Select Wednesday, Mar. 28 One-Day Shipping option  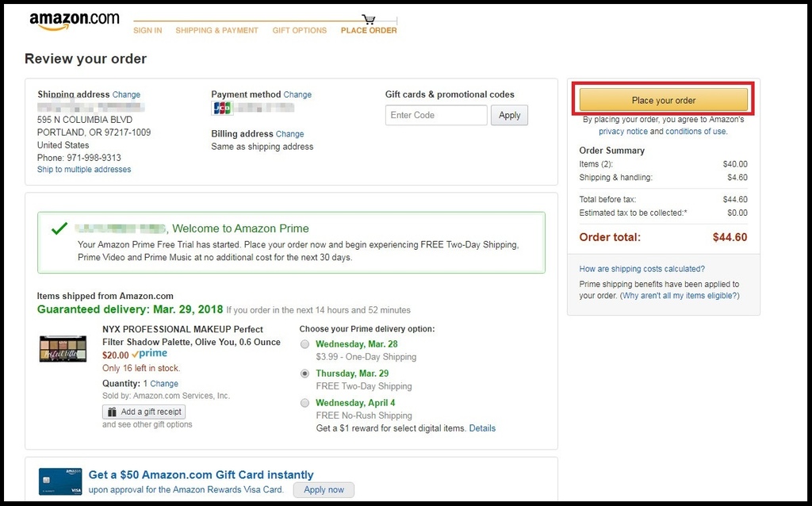click(x=305, y=344)
